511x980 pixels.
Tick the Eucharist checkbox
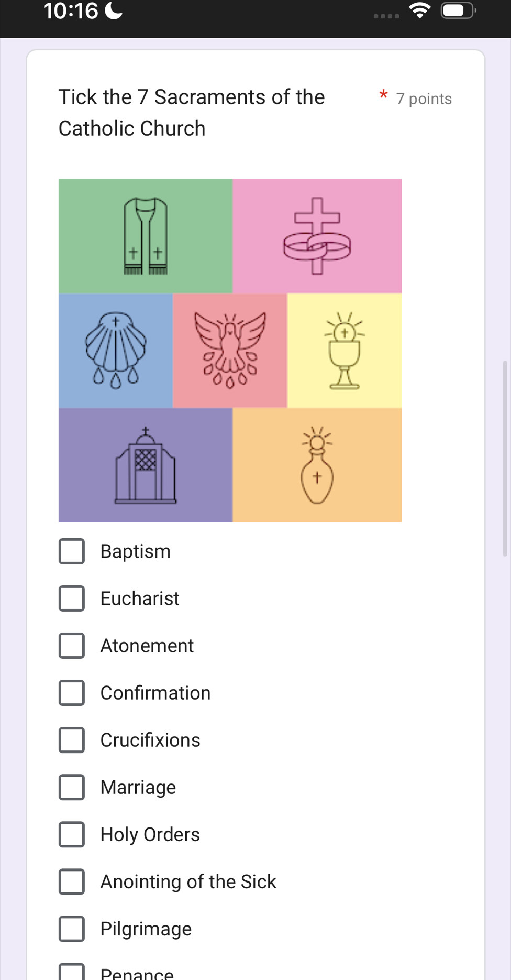[x=72, y=598]
